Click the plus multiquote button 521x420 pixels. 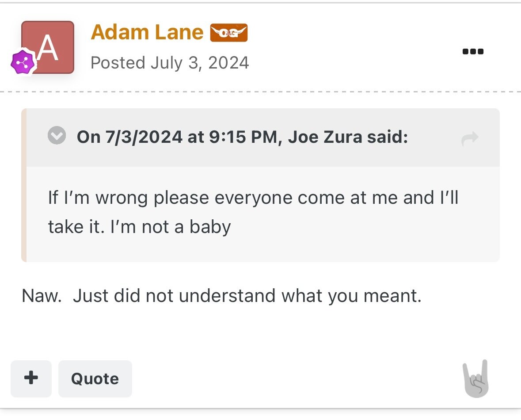tap(31, 378)
